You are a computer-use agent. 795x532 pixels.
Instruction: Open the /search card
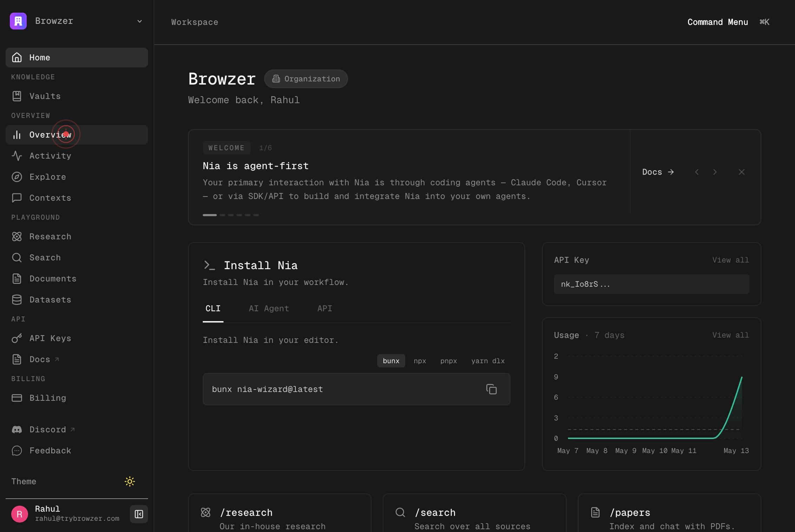pos(474,513)
